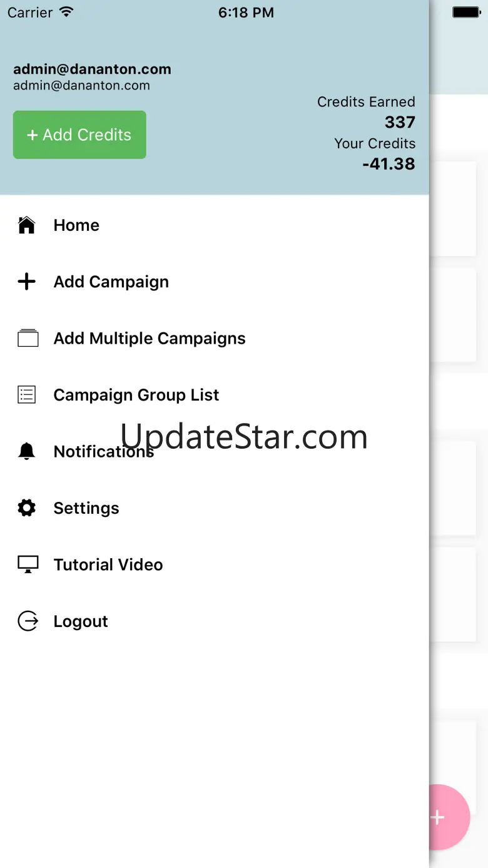Viewport: 488px width, 868px height.
Task: Open Campaign Group List
Action: tap(136, 395)
